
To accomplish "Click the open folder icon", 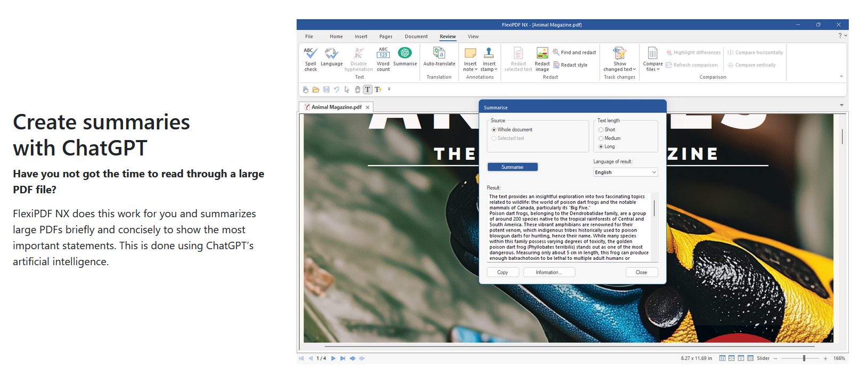I will (316, 89).
